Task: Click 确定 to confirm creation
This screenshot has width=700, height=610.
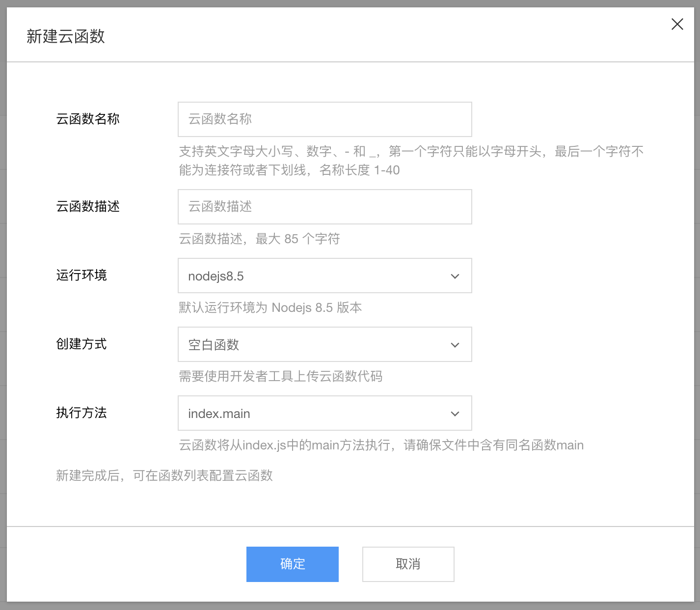Action: point(292,564)
